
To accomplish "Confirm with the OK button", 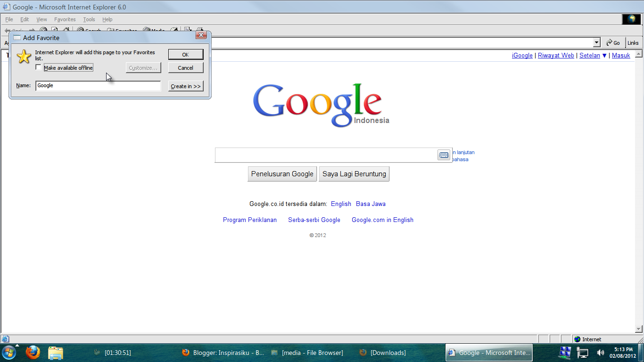I will (186, 54).
